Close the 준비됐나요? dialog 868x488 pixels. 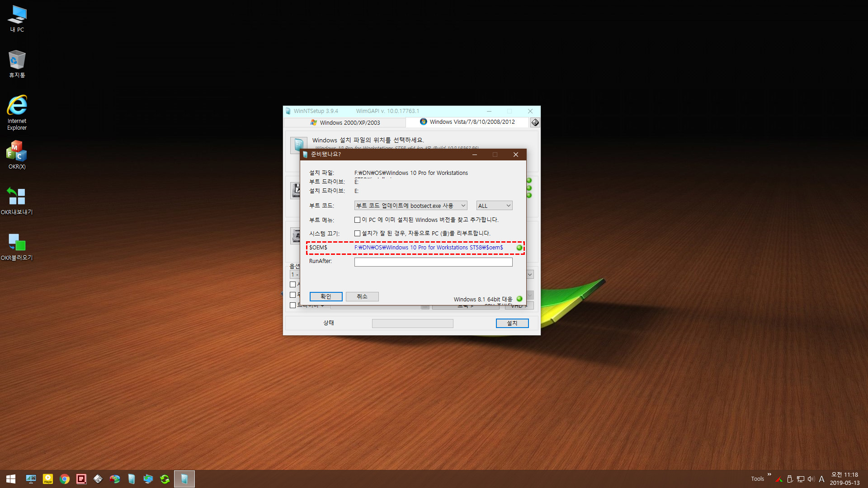click(x=516, y=155)
